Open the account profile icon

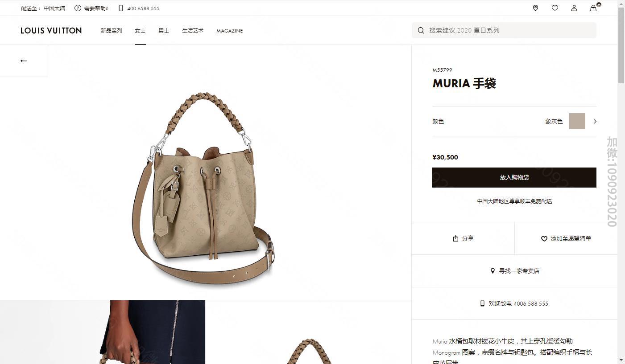[x=574, y=8]
